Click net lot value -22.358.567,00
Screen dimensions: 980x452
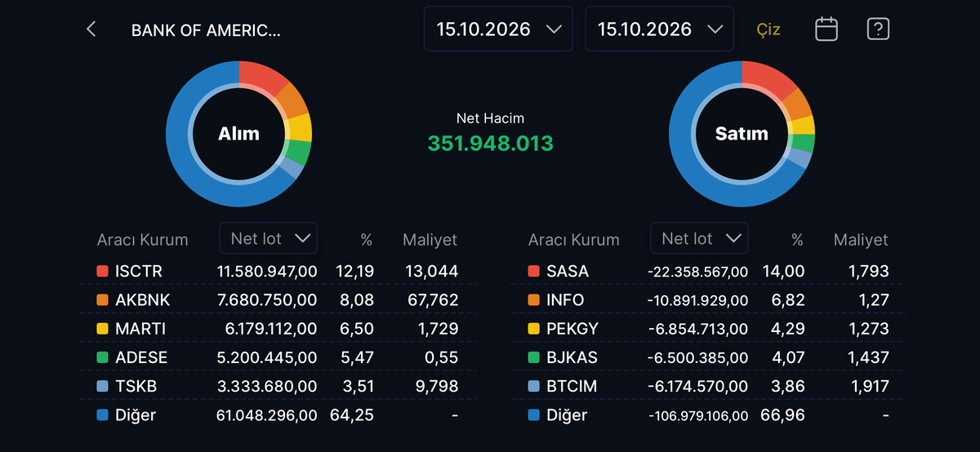click(x=698, y=271)
